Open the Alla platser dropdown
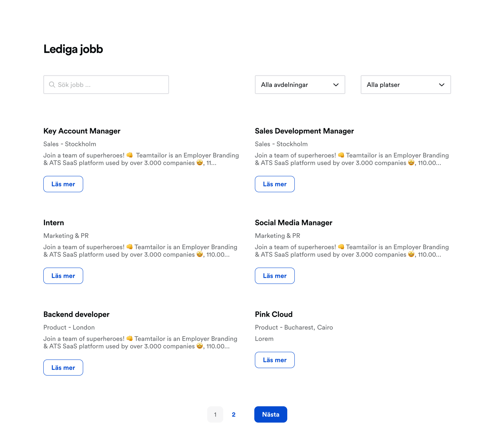The height and width of the screenshot is (427, 504). (x=406, y=85)
